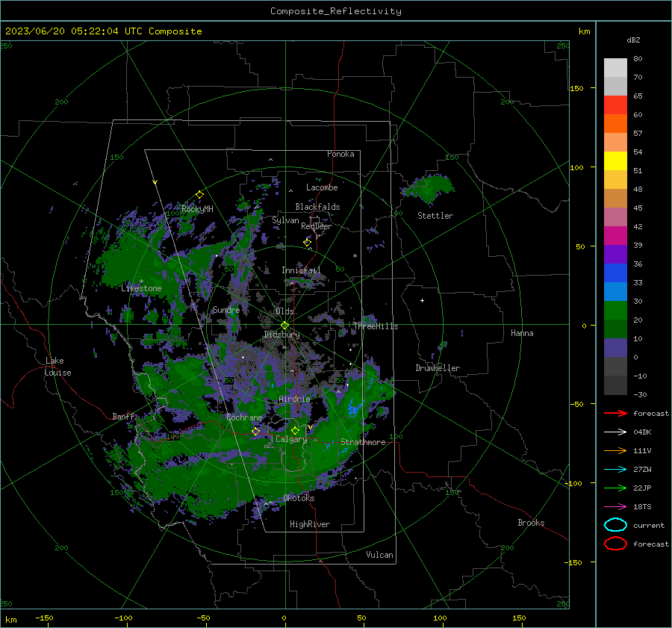Click the white asterisk marker east of Innisfail

(355, 256)
